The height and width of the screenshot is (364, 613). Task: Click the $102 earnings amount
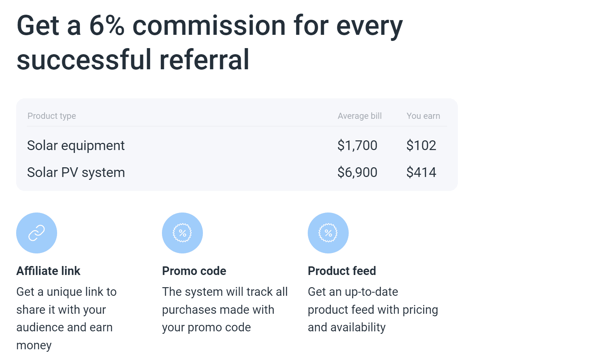(421, 145)
